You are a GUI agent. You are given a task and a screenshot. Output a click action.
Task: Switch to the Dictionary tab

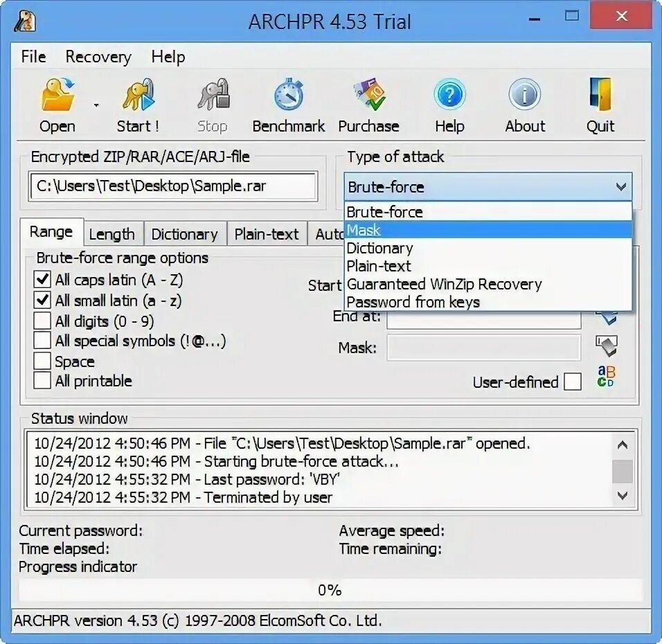pos(184,234)
